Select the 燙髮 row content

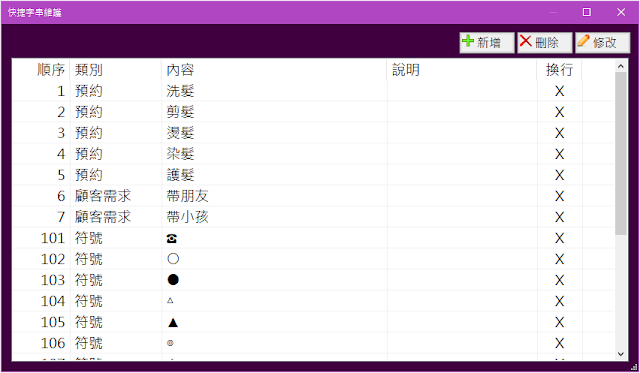coord(180,133)
